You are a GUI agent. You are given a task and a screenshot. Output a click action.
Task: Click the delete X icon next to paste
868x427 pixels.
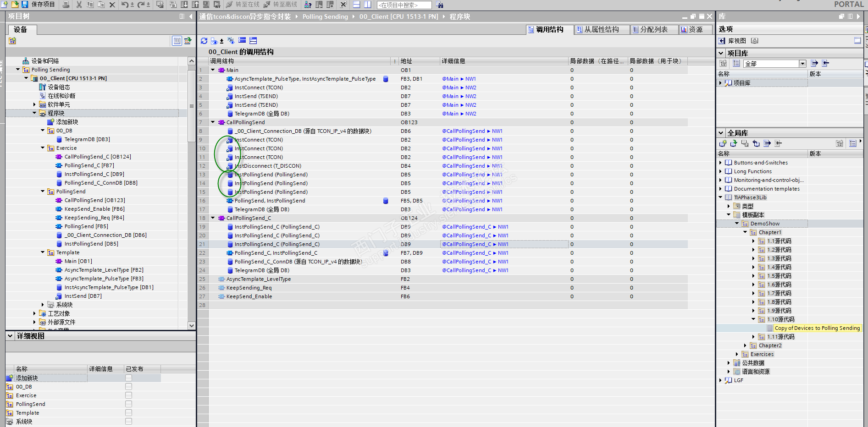[112, 5]
